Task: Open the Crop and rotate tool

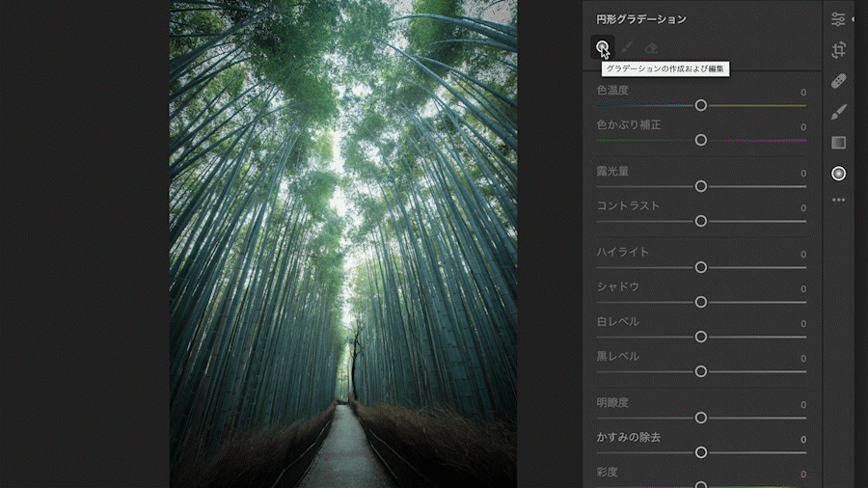Action: (838, 50)
